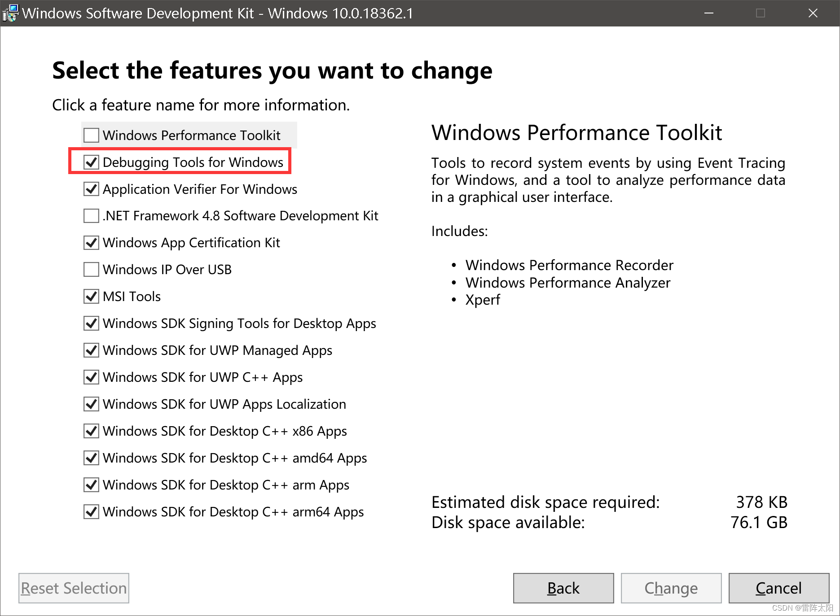The height and width of the screenshot is (616, 840).
Task: Disable Windows SDK for Desktop C++ amd64 Apps
Action: (91, 458)
